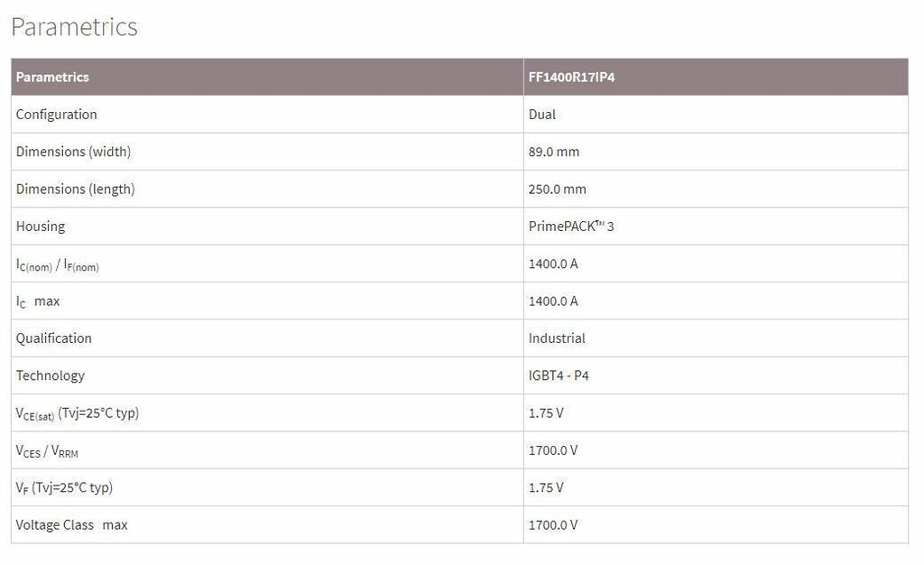Click the Dimensions (width) label

click(x=73, y=152)
